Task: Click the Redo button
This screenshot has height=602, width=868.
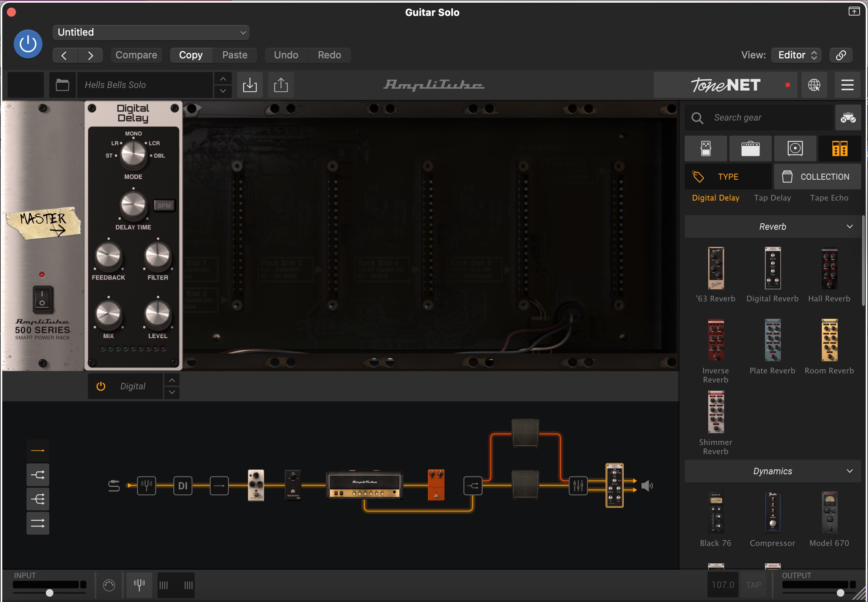Action: pyautogui.click(x=329, y=55)
